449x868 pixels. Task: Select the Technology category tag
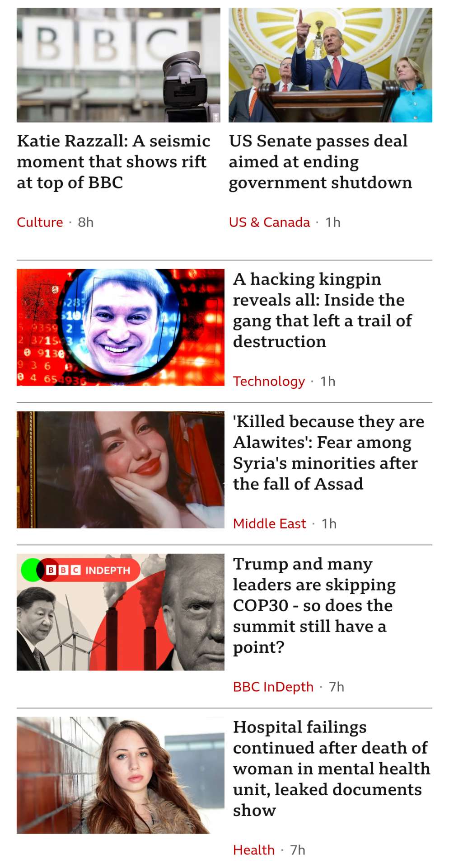pos(269,382)
